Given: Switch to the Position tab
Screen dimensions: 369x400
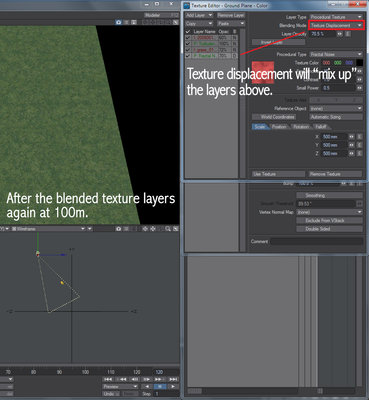Looking at the screenshot, I should tap(279, 127).
